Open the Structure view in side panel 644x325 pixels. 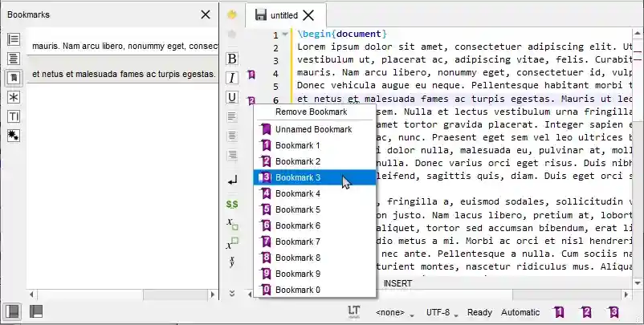pos(14,39)
